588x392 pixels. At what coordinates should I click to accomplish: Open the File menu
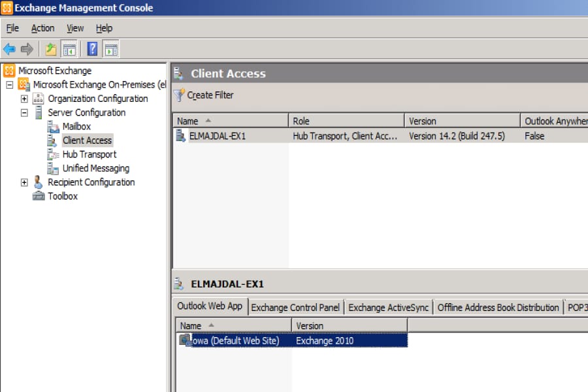[x=12, y=28]
